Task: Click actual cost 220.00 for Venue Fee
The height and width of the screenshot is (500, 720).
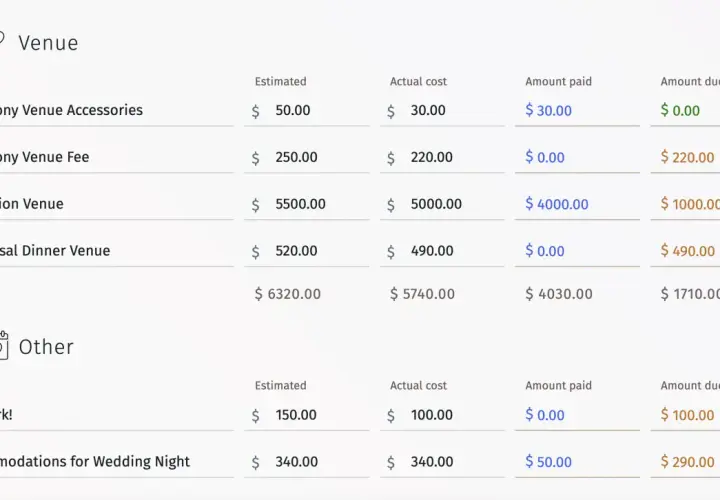Action: [x=442, y=157]
